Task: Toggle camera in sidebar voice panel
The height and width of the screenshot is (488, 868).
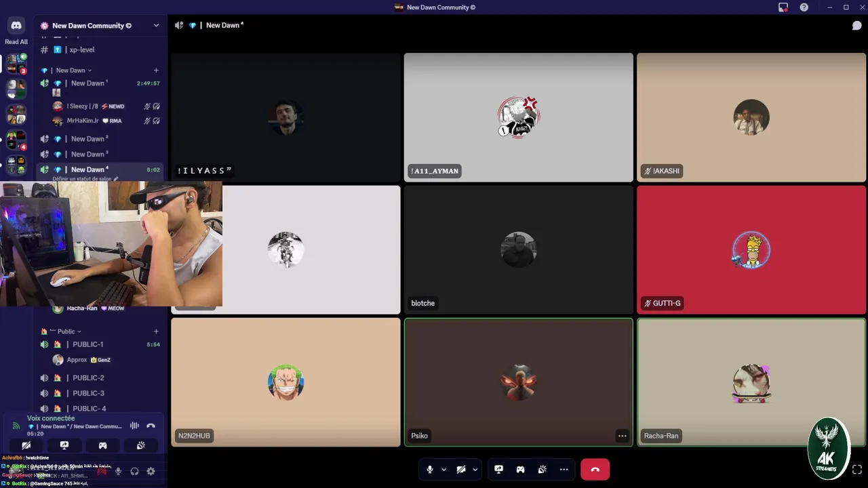Action: (x=26, y=445)
